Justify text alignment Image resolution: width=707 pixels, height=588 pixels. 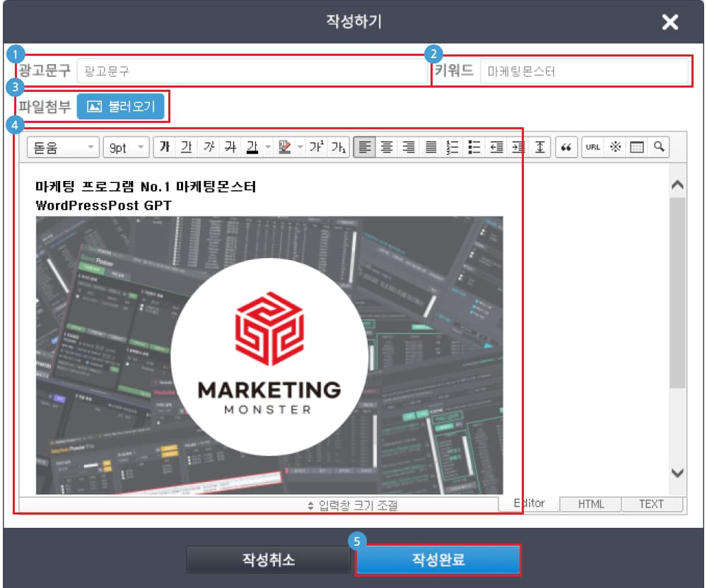pos(431,147)
